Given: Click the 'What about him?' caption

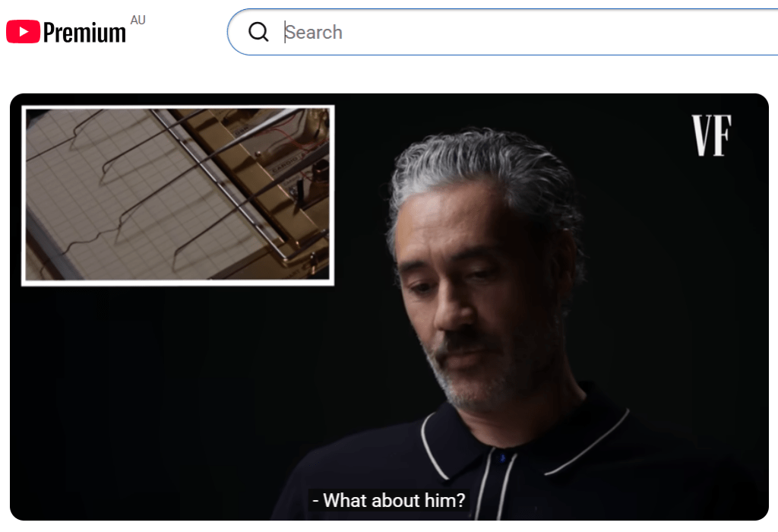Looking at the screenshot, I should [x=388, y=501].
